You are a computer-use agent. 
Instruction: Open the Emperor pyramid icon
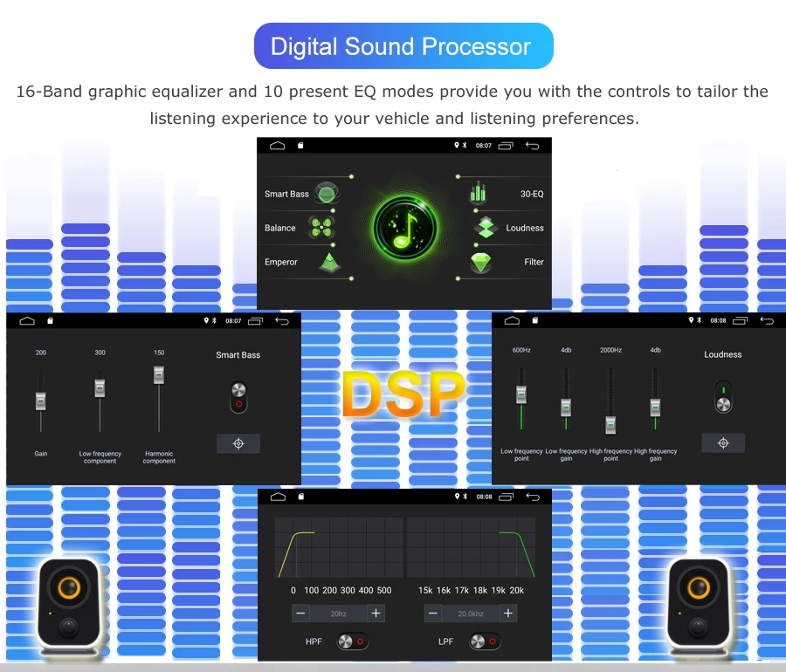329,263
